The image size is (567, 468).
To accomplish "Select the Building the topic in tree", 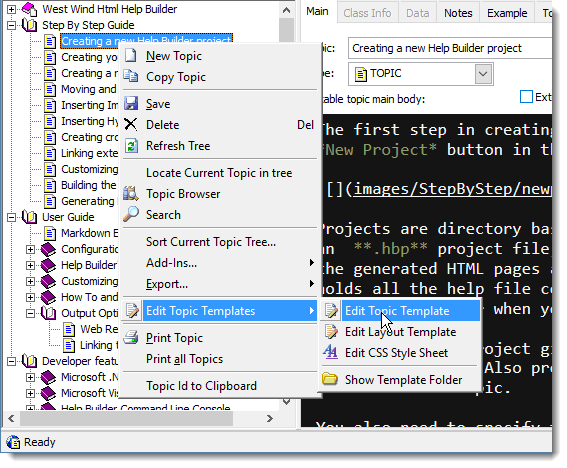I will (89, 185).
